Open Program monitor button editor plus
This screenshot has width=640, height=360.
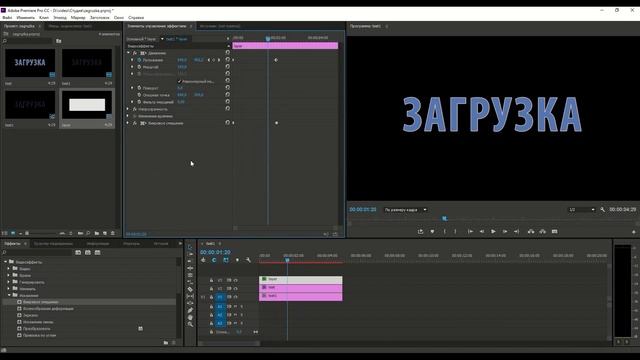(x=633, y=231)
